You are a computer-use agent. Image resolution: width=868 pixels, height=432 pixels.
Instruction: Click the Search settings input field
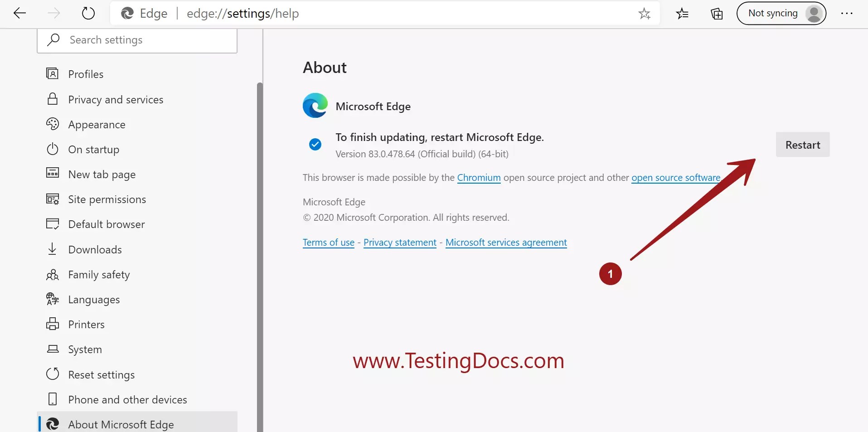pyautogui.click(x=136, y=40)
